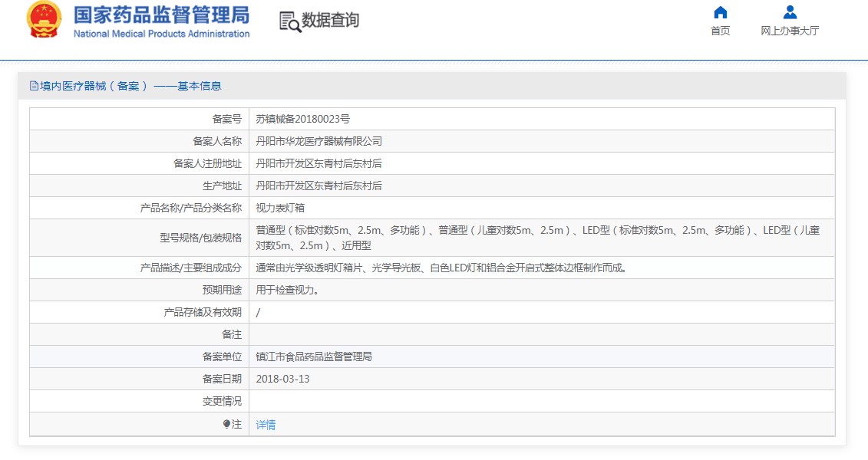Viewport: 868px width, 460px height.
Task: Click the 备案日期 label
Action: [222, 379]
